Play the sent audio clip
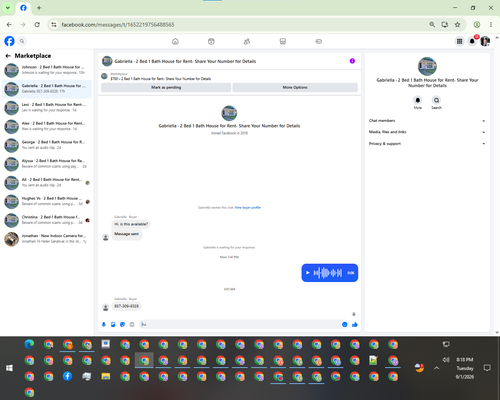 tap(308, 273)
